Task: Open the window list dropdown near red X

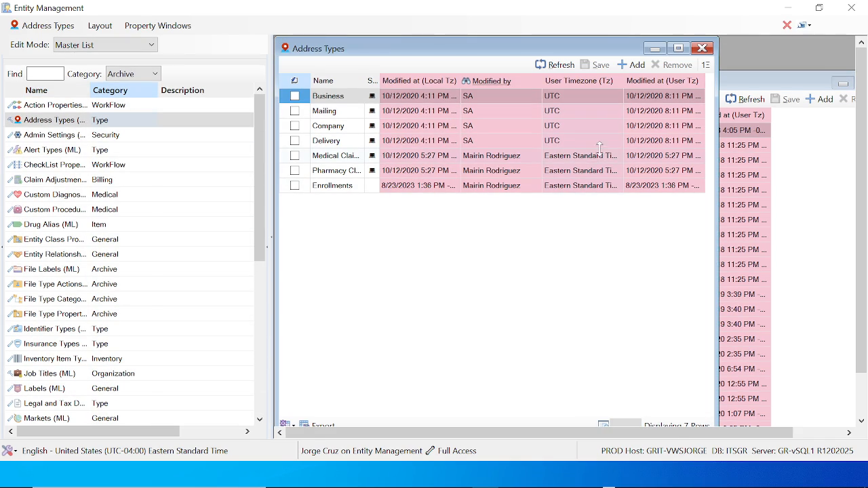Action: coord(805,25)
